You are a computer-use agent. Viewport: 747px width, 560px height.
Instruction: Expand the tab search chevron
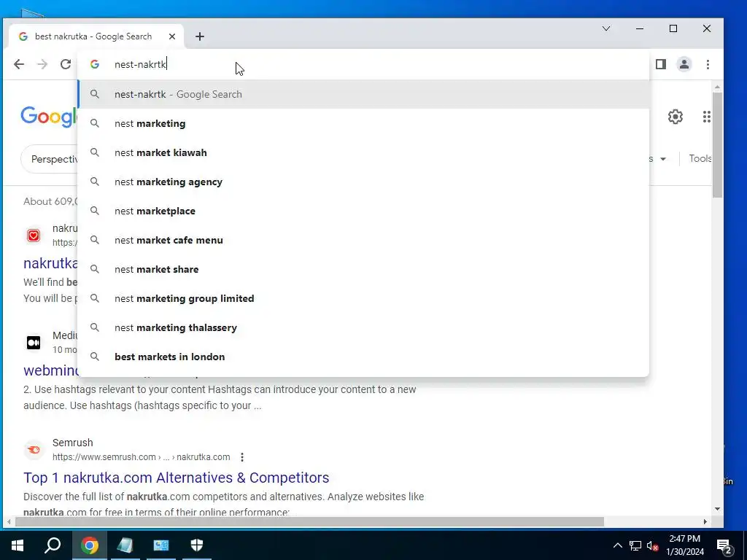[x=606, y=28]
